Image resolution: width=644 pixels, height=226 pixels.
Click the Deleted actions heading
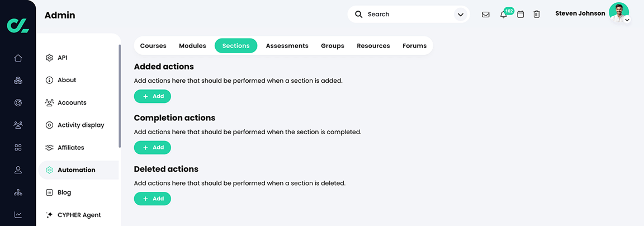tap(166, 170)
